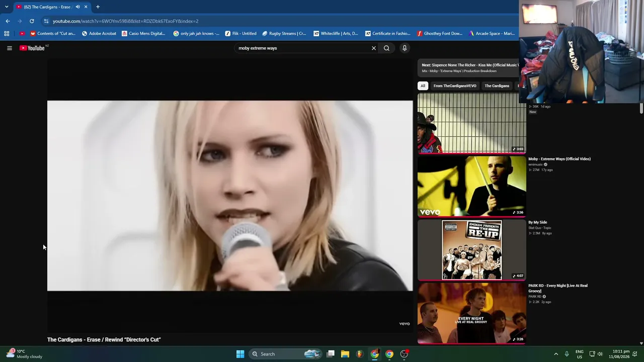
Task: Open the Whitecliffe Arts bookmark
Action: point(336,34)
